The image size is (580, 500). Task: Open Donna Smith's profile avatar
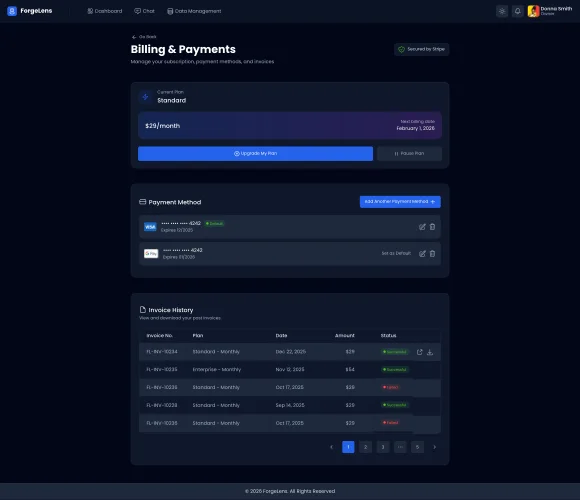click(533, 11)
